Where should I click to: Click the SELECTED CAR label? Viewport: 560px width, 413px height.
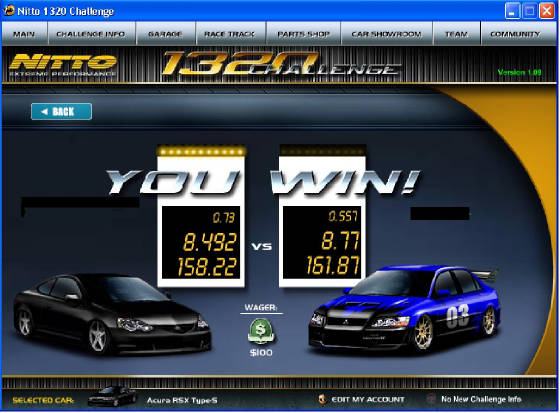[43, 400]
